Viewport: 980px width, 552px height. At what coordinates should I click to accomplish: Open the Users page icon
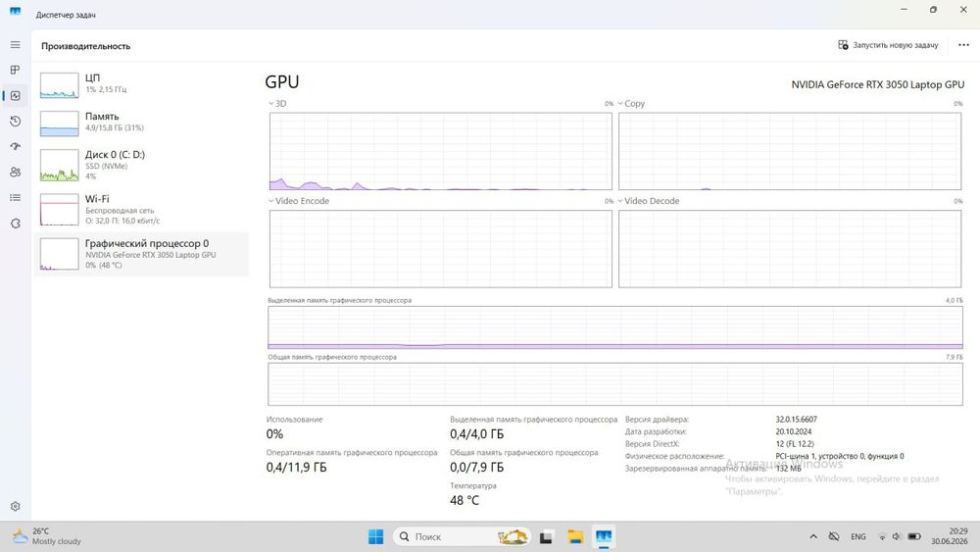tap(15, 172)
